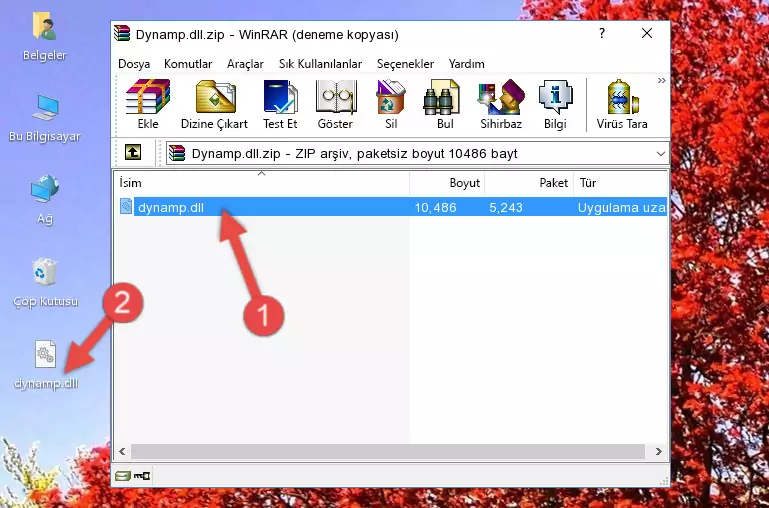Click the Sil delete icon
Viewport: 769px width, 508px height.
click(x=391, y=104)
